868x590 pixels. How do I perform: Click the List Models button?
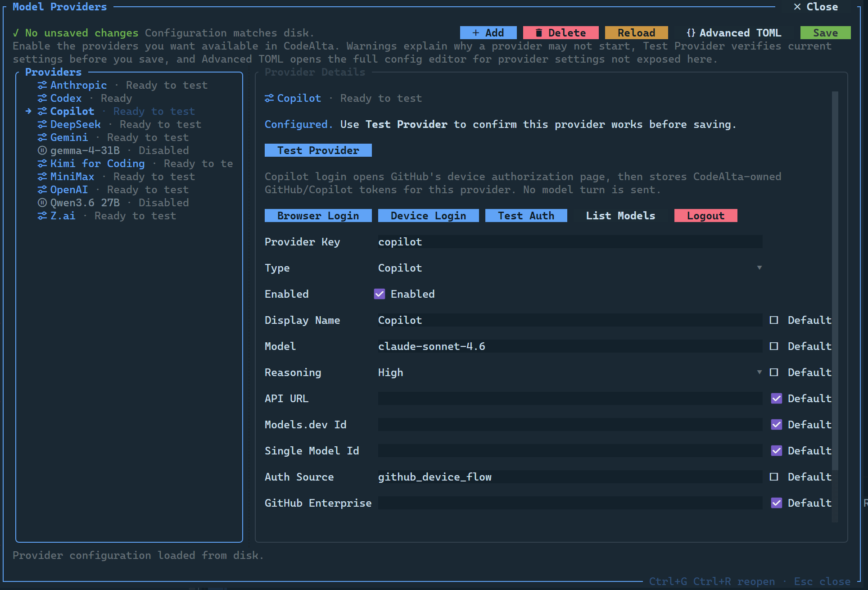click(620, 216)
